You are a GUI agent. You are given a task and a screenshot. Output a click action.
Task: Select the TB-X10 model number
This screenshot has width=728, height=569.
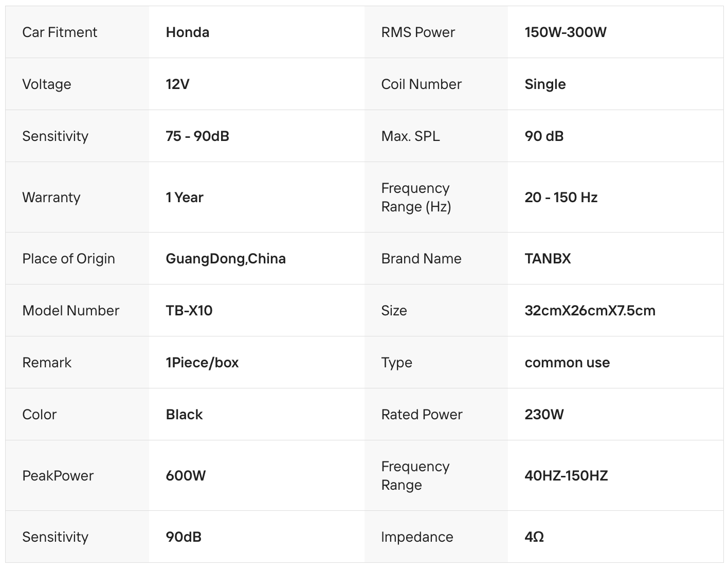click(x=189, y=311)
